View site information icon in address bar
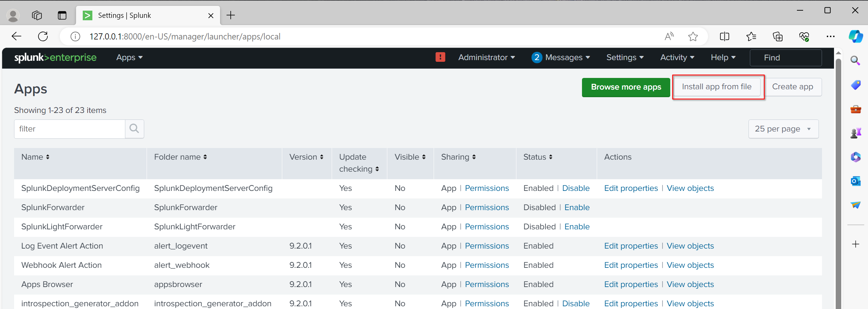868x309 pixels. (x=75, y=36)
